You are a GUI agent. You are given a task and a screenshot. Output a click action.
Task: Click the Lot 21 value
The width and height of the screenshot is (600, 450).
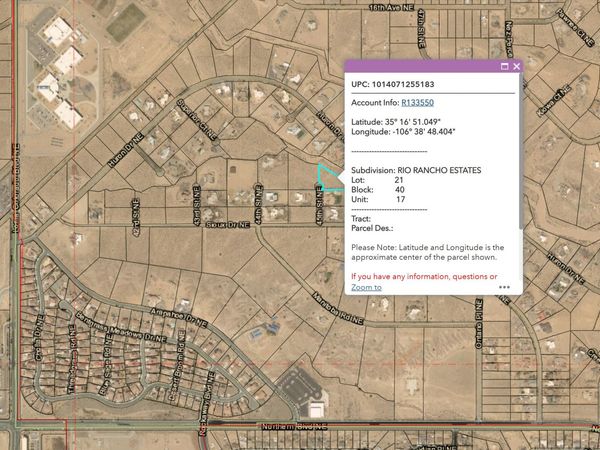pos(399,180)
